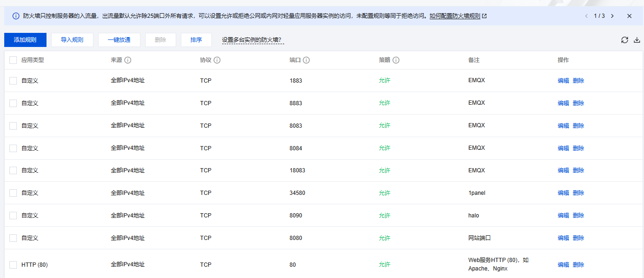644x278 pixels.
Task: Click the HTTP (80) application type
Action: [35, 265]
